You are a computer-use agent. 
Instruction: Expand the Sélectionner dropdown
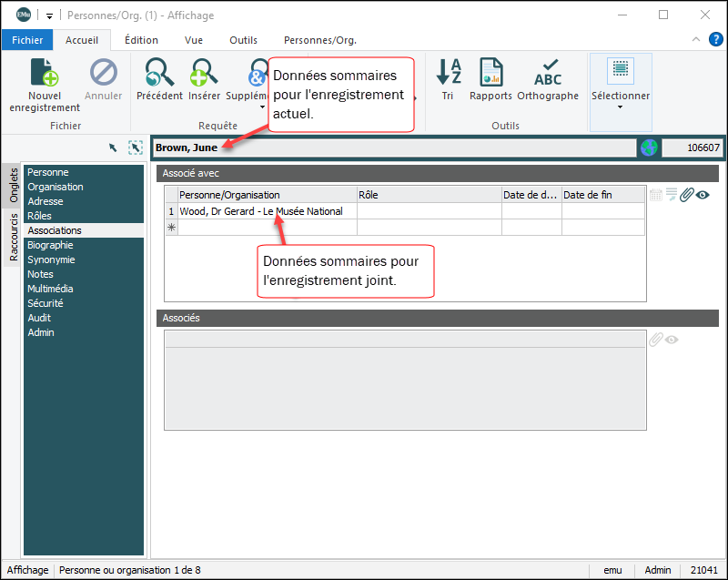621,107
